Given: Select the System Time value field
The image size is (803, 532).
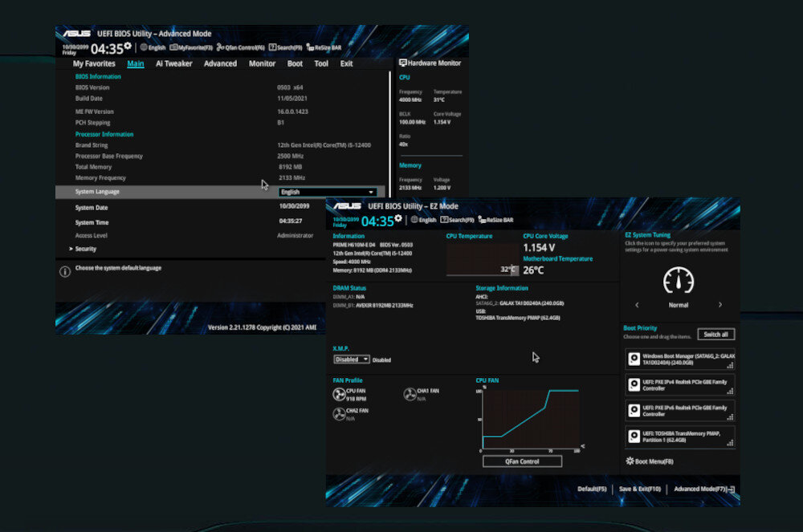Looking at the screenshot, I should (291, 221).
